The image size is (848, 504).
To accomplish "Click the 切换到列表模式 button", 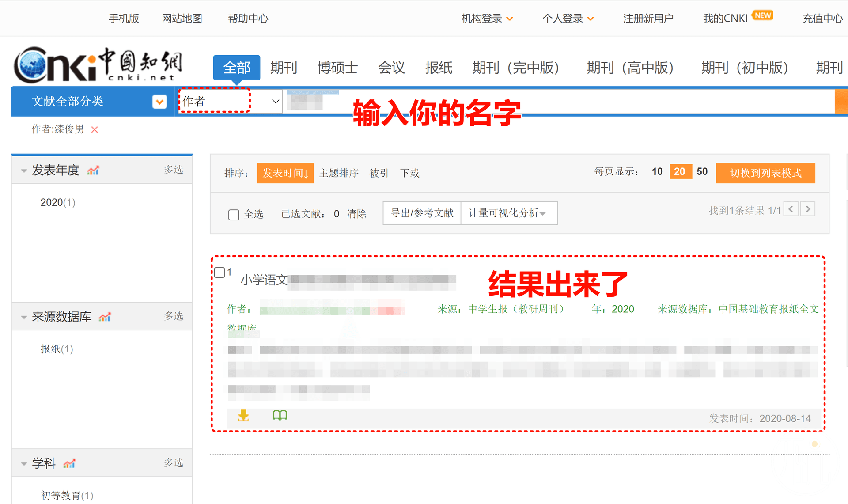I will [x=765, y=173].
